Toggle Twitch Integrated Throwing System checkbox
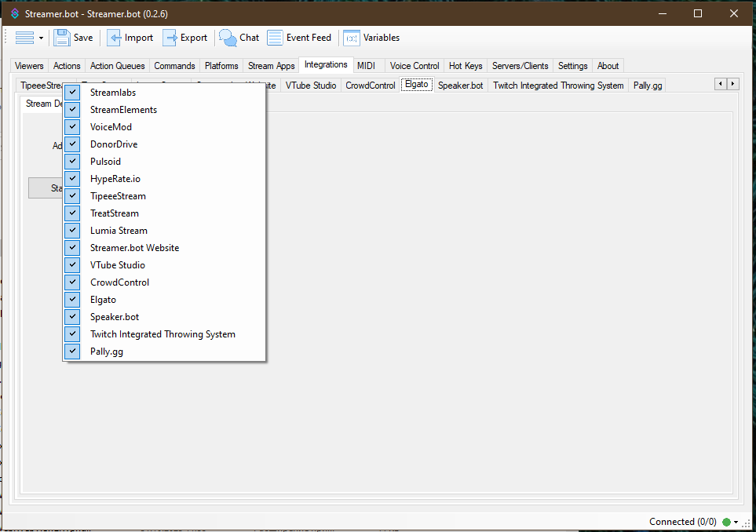The width and height of the screenshot is (756, 532). (72, 334)
